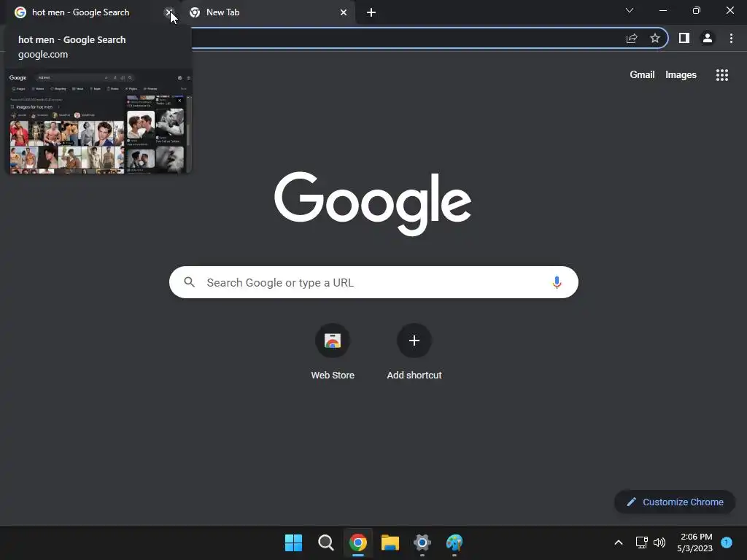Viewport: 747px width, 560px height.
Task: Open Settings gear in the taskbar
Action: [x=422, y=542]
